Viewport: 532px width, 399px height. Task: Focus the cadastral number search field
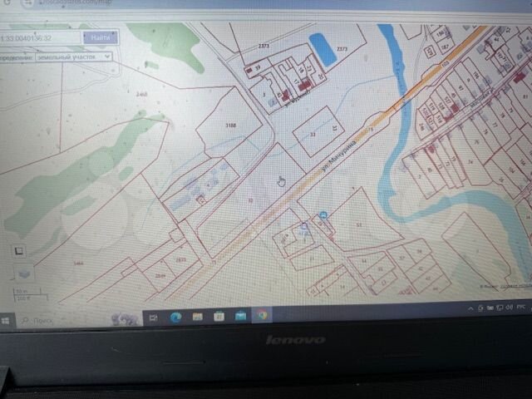[x=40, y=38]
